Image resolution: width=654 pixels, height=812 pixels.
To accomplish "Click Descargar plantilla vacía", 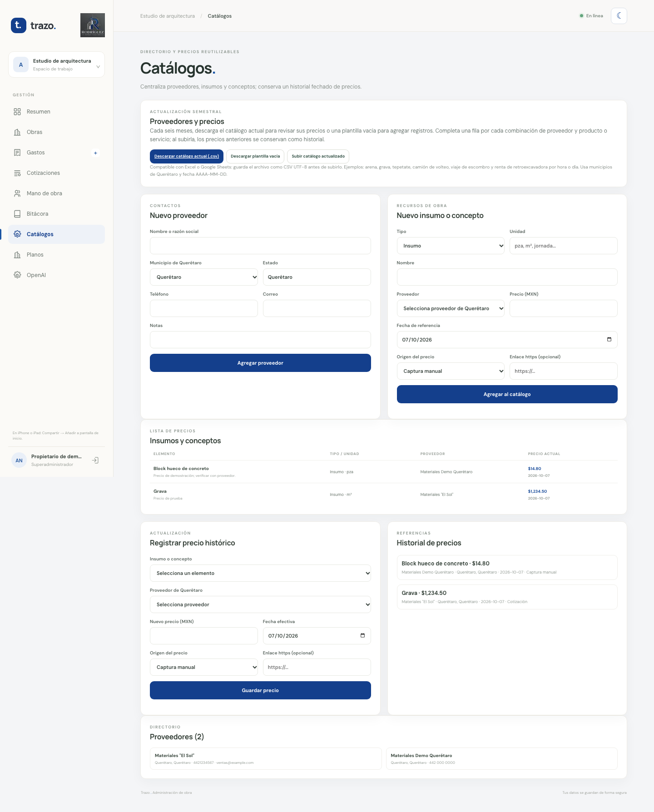I will [255, 156].
